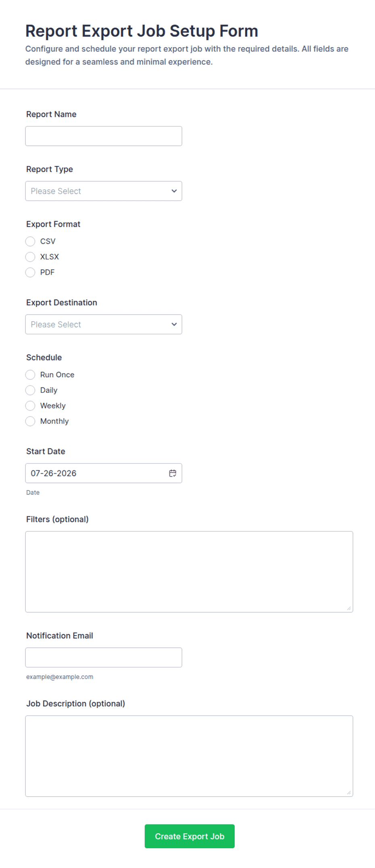Click the Filters textarea resize handle

(349, 608)
